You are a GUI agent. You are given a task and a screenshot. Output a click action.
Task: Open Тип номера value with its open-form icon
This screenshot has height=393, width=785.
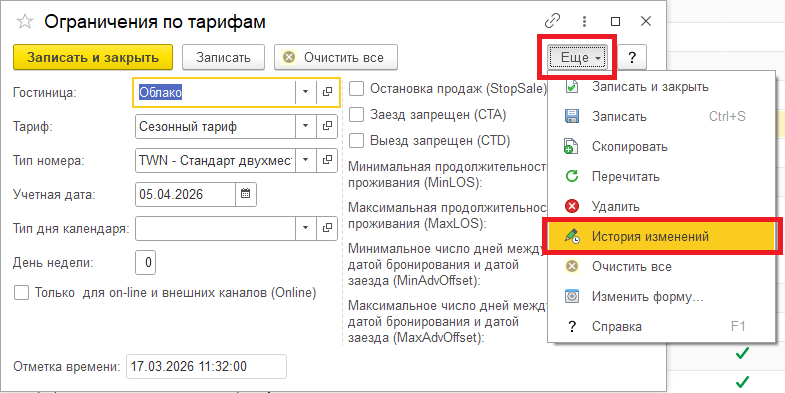point(327,160)
